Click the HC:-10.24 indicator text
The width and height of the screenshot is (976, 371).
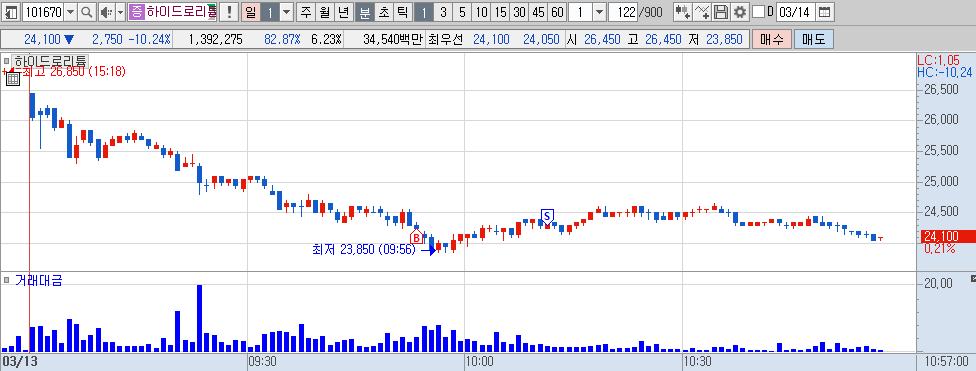coord(944,72)
